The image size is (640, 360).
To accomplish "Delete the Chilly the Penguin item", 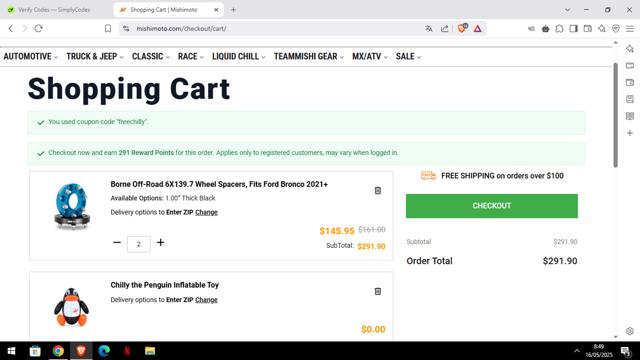I will pyautogui.click(x=378, y=291).
